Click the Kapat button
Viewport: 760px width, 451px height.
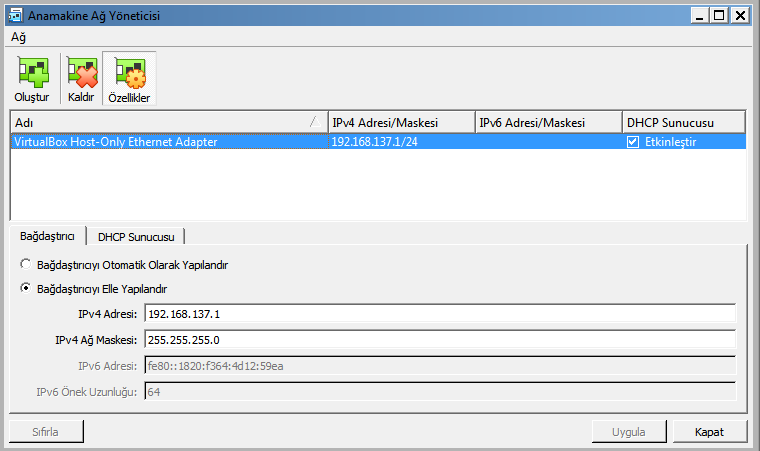(x=710, y=432)
